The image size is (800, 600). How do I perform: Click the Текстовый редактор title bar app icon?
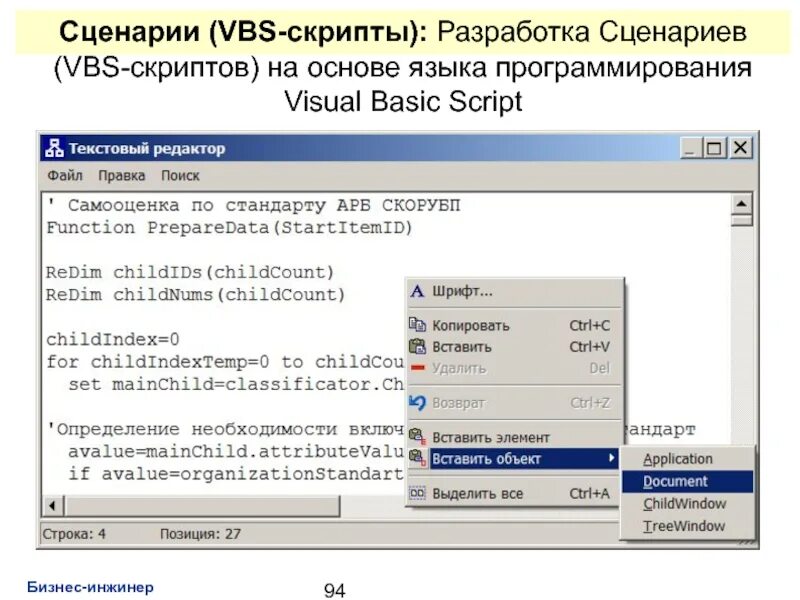(x=54, y=148)
